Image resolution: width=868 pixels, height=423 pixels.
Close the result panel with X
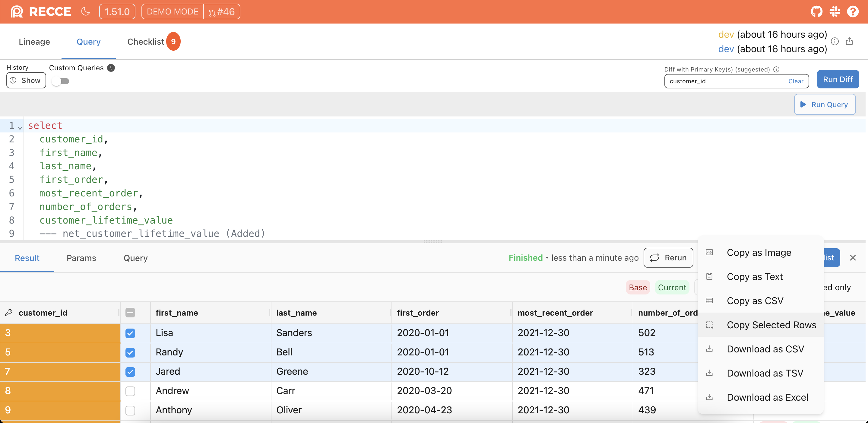coord(853,257)
